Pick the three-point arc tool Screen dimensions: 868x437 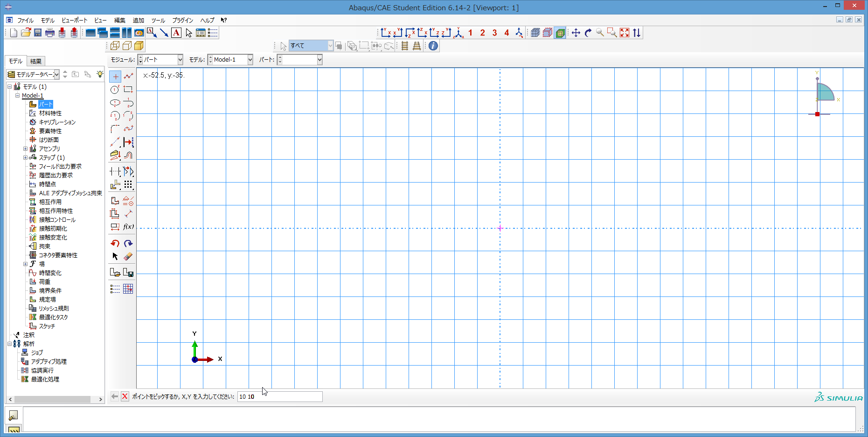pyautogui.click(x=128, y=116)
